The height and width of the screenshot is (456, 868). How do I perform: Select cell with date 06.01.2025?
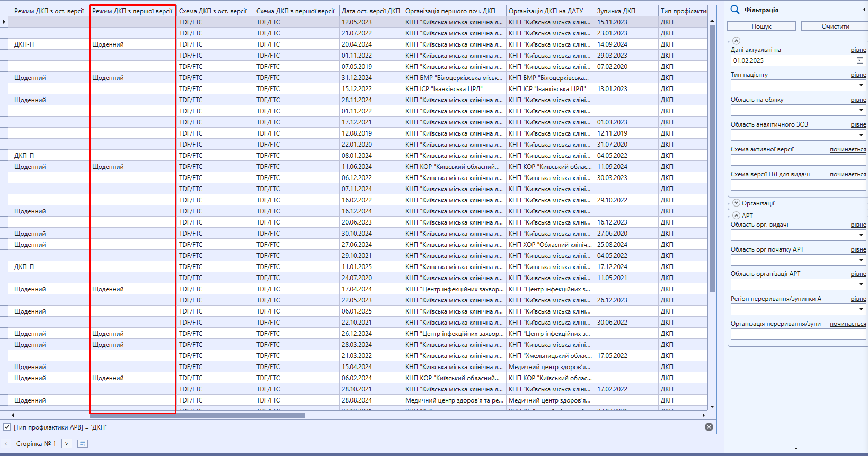click(x=371, y=311)
